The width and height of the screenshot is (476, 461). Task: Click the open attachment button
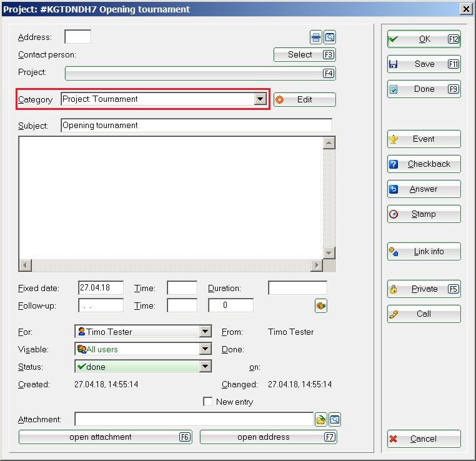pos(105,437)
